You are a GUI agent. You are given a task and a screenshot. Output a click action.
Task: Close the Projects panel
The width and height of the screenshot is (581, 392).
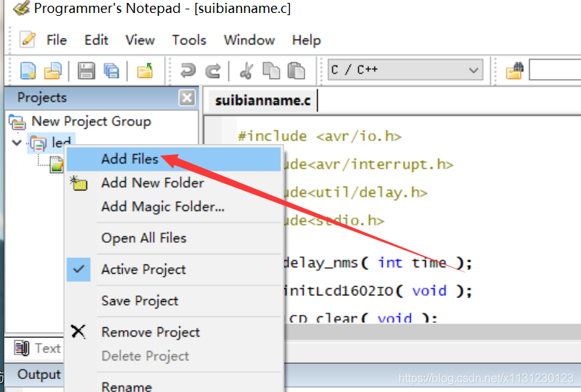187,98
